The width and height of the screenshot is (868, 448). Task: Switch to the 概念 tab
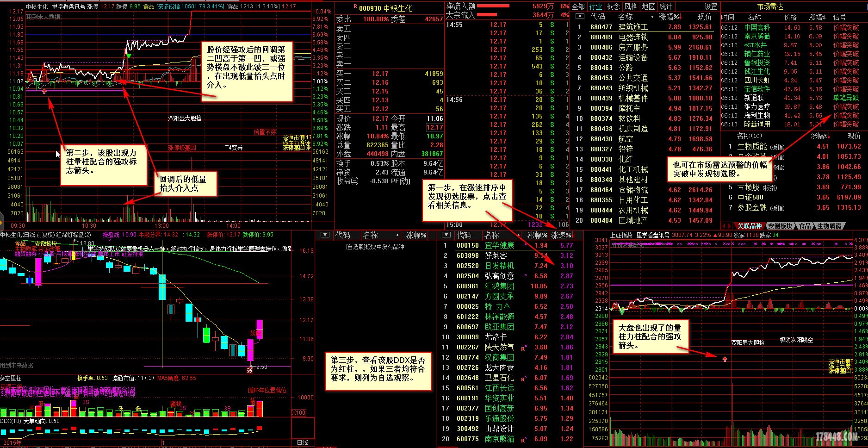[x=613, y=6]
